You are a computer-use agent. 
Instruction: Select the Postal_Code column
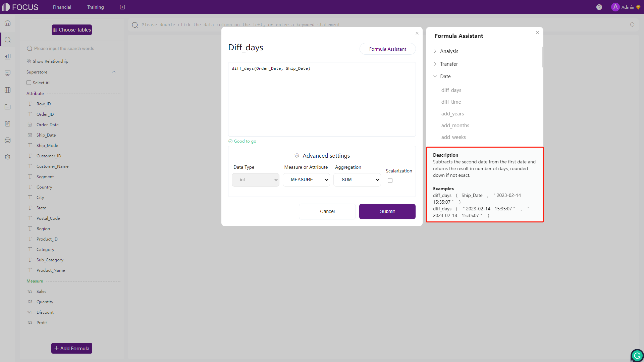(x=48, y=218)
